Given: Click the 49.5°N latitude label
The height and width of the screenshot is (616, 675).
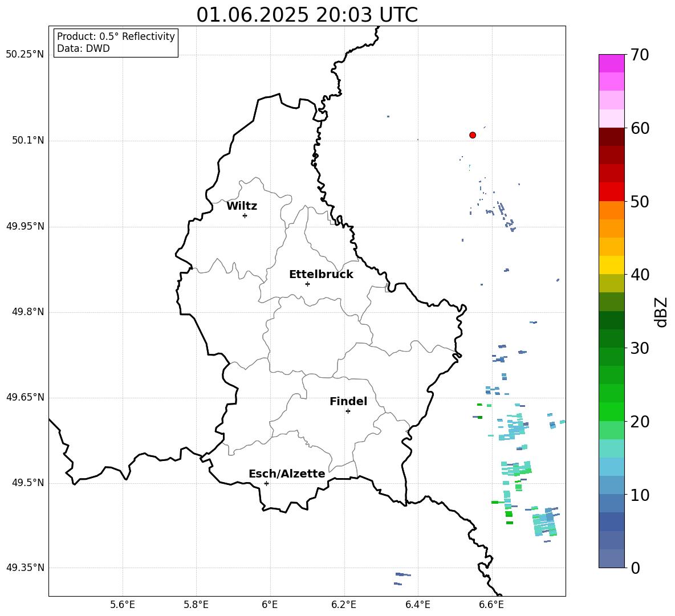Looking at the screenshot, I should (29, 483).
